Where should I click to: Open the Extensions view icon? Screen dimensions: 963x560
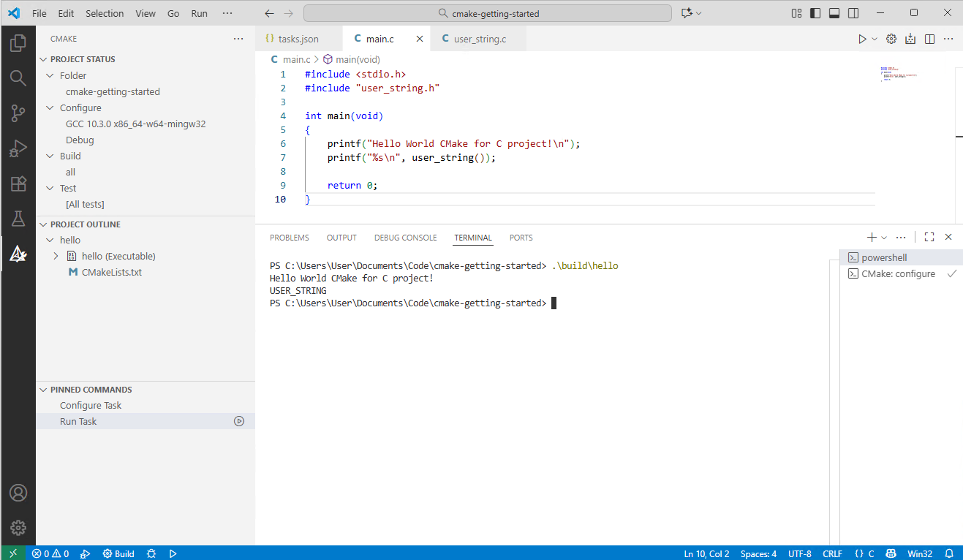click(18, 183)
